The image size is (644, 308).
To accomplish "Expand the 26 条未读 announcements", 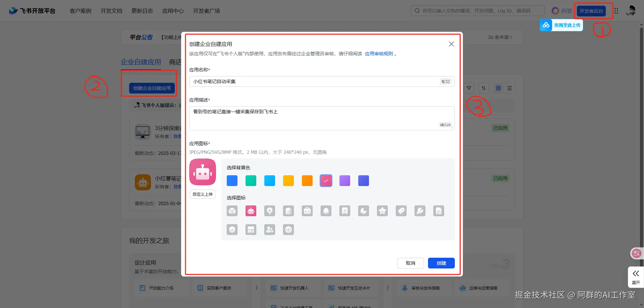I will point(500,37).
